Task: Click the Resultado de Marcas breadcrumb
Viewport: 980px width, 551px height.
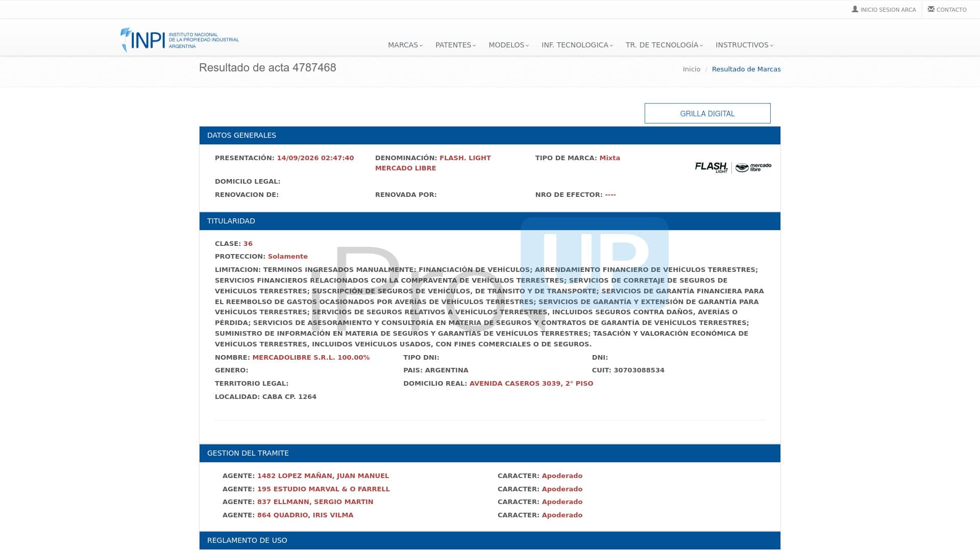Action: click(x=746, y=69)
